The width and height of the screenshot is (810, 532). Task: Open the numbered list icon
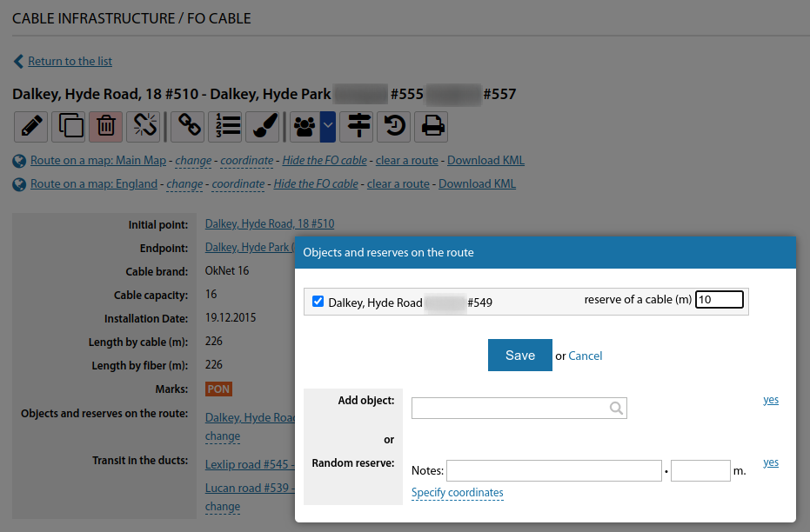pos(225,127)
